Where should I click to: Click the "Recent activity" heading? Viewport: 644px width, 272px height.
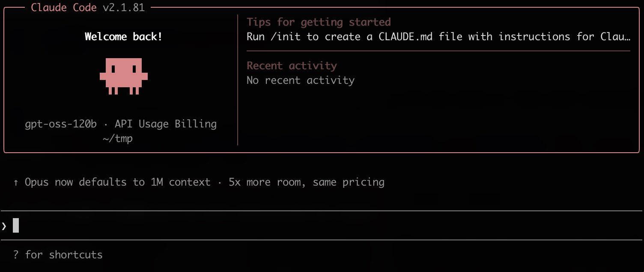pos(292,66)
